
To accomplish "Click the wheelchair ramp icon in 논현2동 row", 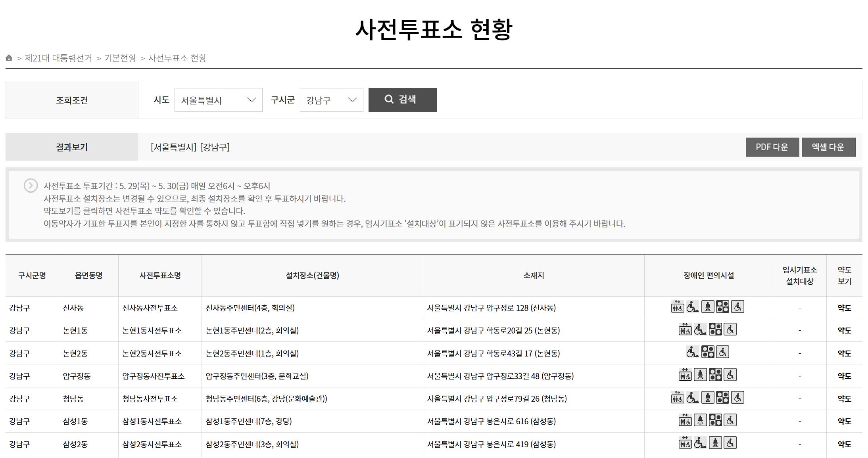I will tap(692, 352).
